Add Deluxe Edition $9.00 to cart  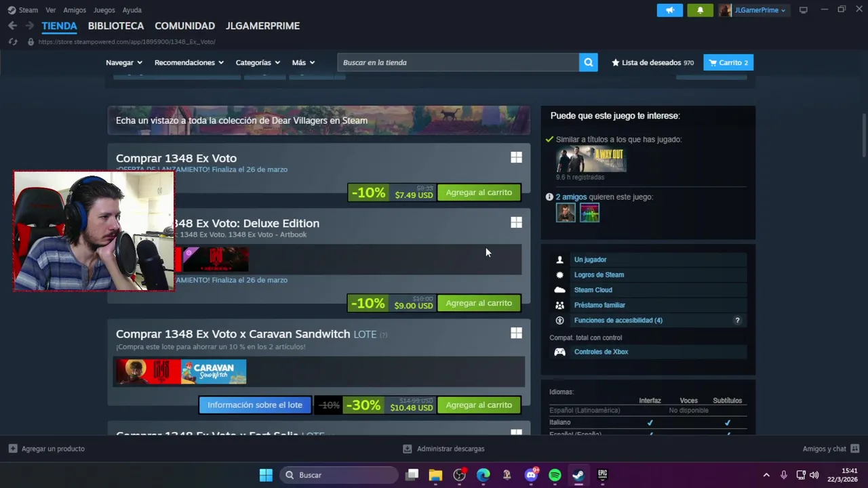tap(479, 303)
